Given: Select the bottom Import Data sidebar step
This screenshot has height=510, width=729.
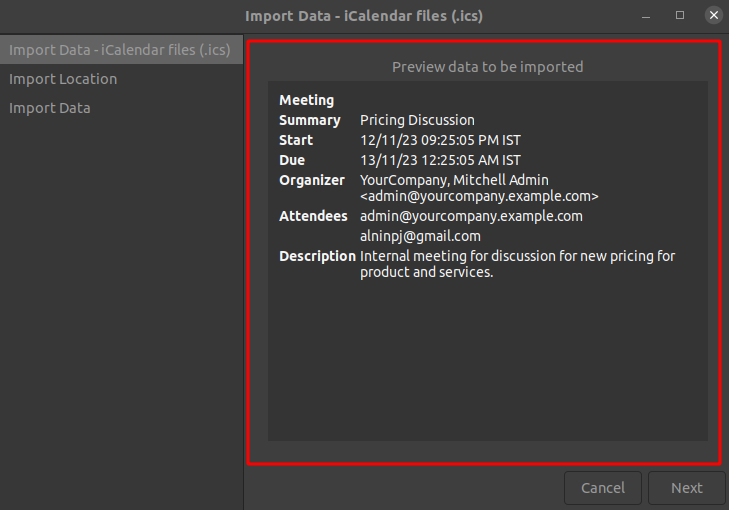Looking at the screenshot, I should pyautogui.click(x=50, y=108).
